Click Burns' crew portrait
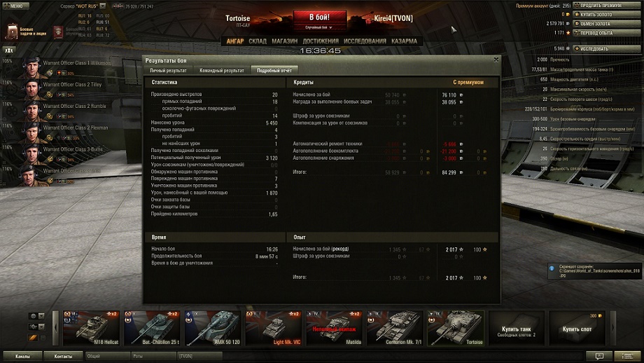The image size is (644, 363). [x=31, y=155]
